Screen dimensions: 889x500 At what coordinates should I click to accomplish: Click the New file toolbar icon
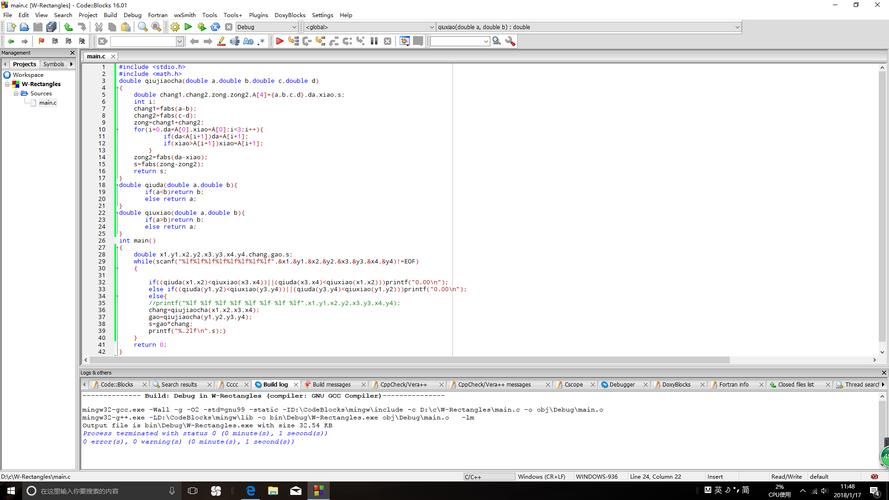point(11,27)
